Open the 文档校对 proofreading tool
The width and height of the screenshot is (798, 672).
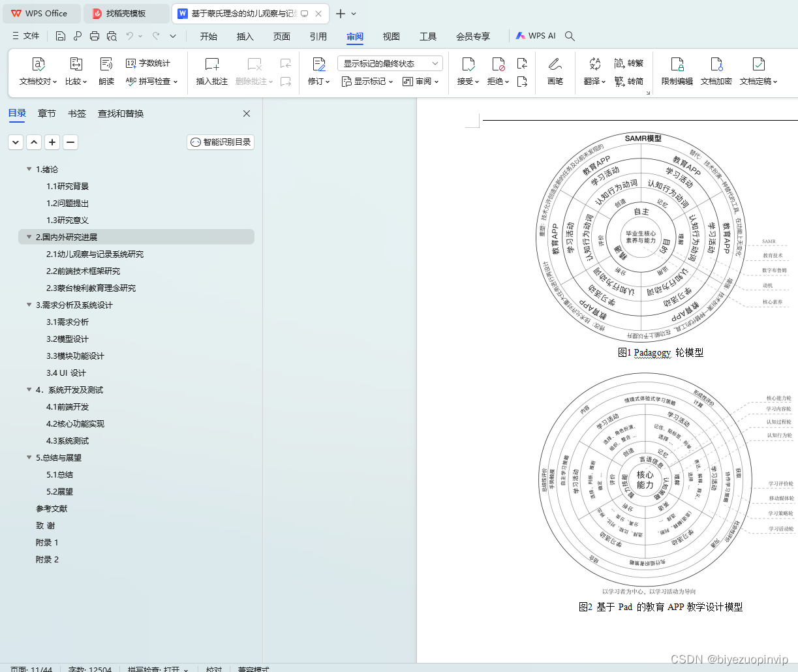pos(38,72)
